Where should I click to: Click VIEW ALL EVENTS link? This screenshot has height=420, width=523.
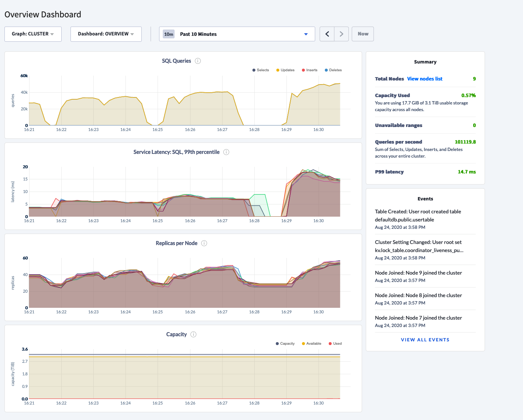tap(425, 340)
